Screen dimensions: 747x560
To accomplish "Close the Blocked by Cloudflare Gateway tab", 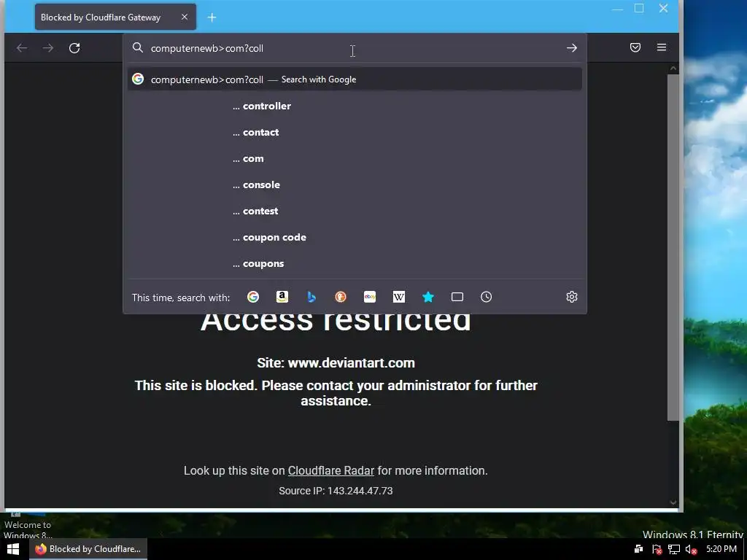I will (x=185, y=17).
